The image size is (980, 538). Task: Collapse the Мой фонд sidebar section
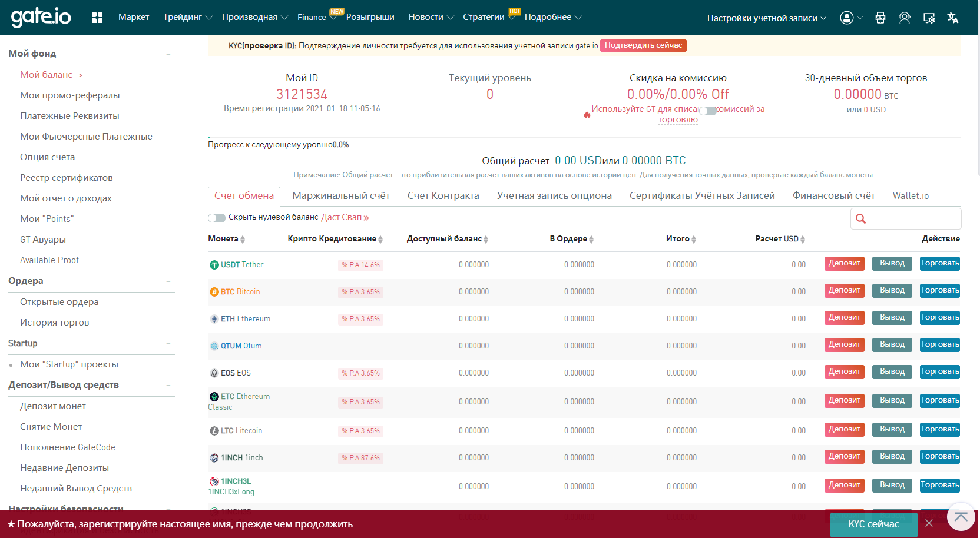coord(168,54)
